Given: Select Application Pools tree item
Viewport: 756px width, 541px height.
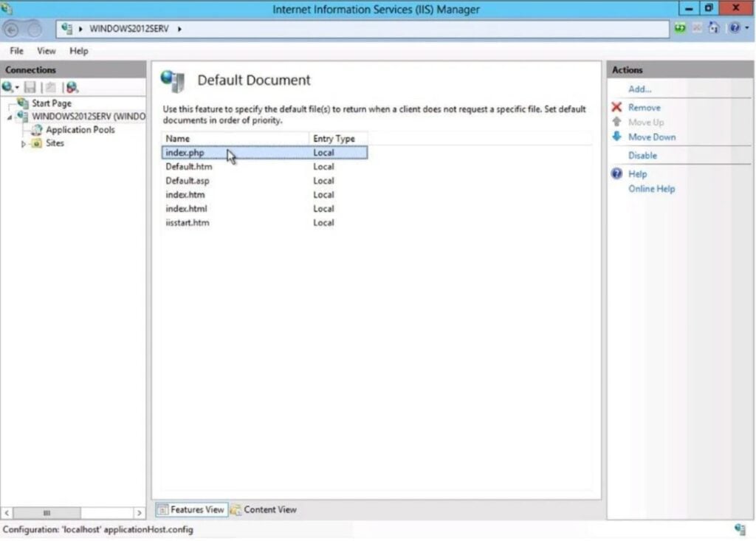Looking at the screenshot, I should (x=80, y=130).
